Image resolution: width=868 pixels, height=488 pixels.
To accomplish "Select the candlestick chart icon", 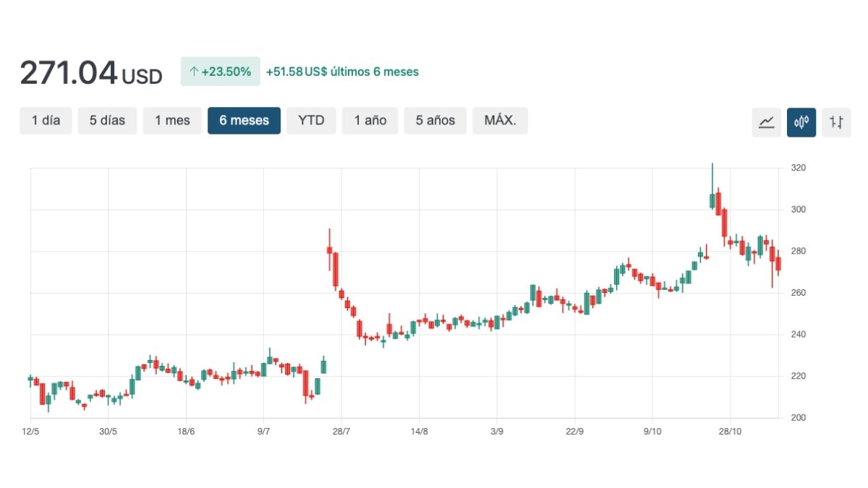I will (801, 122).
